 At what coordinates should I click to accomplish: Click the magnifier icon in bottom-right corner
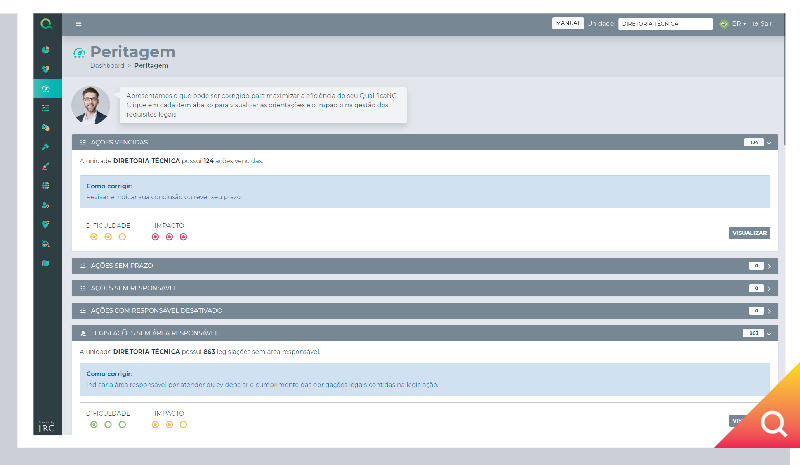tap(773, 425)
